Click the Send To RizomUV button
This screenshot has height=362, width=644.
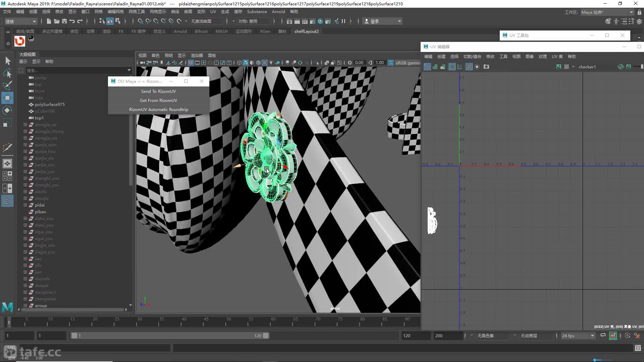point(158,91)
